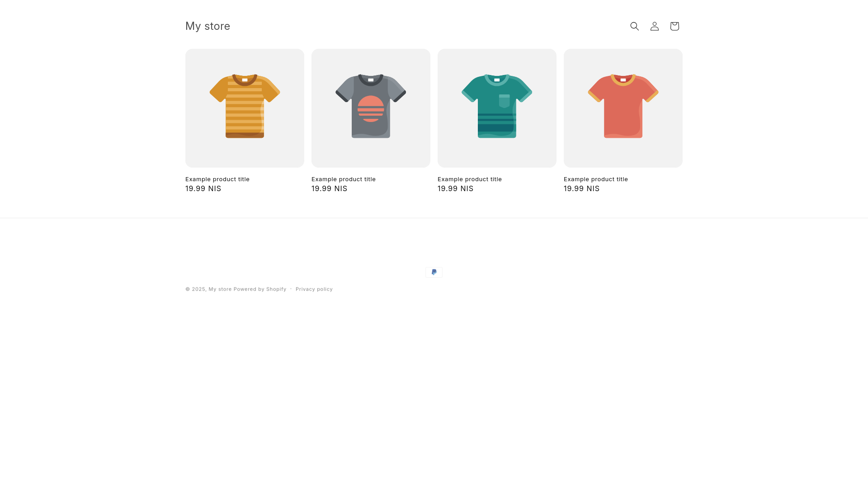Open the account login icon

[x=655, y=26]
